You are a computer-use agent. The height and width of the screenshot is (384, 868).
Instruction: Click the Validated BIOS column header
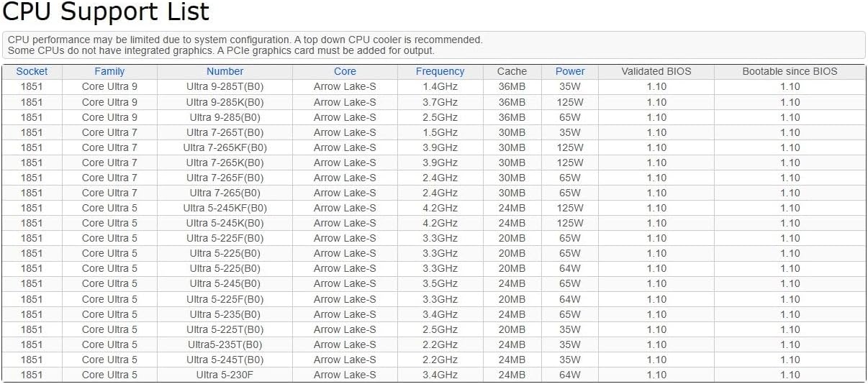click(x=656, y=71)
